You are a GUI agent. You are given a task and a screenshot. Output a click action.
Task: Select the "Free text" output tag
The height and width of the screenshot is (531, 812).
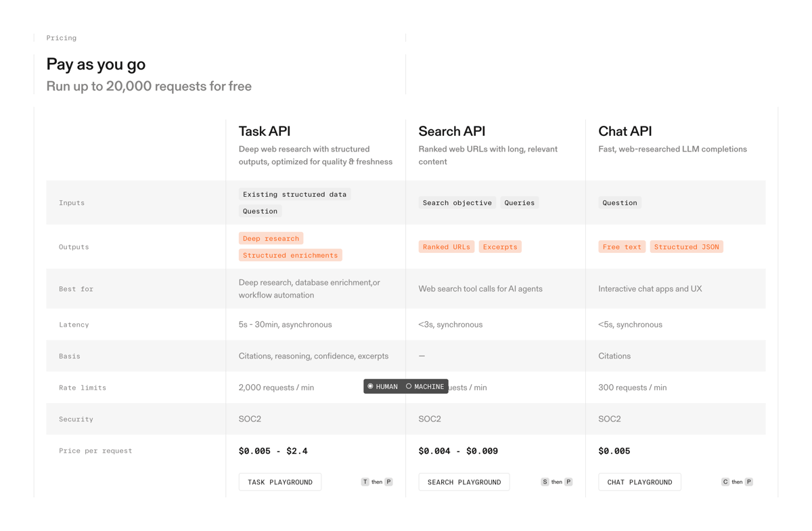coord(621,246)
